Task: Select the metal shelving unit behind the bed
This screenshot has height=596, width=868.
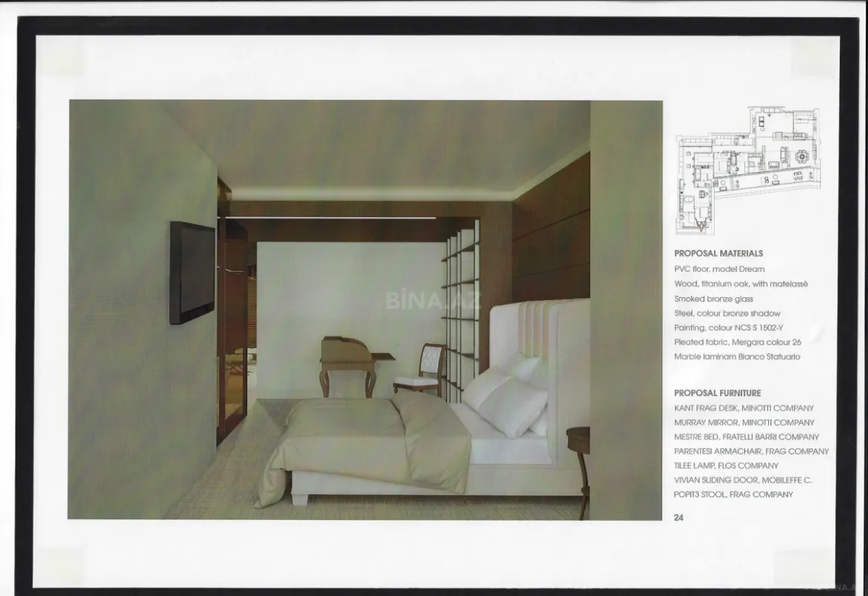Action: tap(460, 313)
